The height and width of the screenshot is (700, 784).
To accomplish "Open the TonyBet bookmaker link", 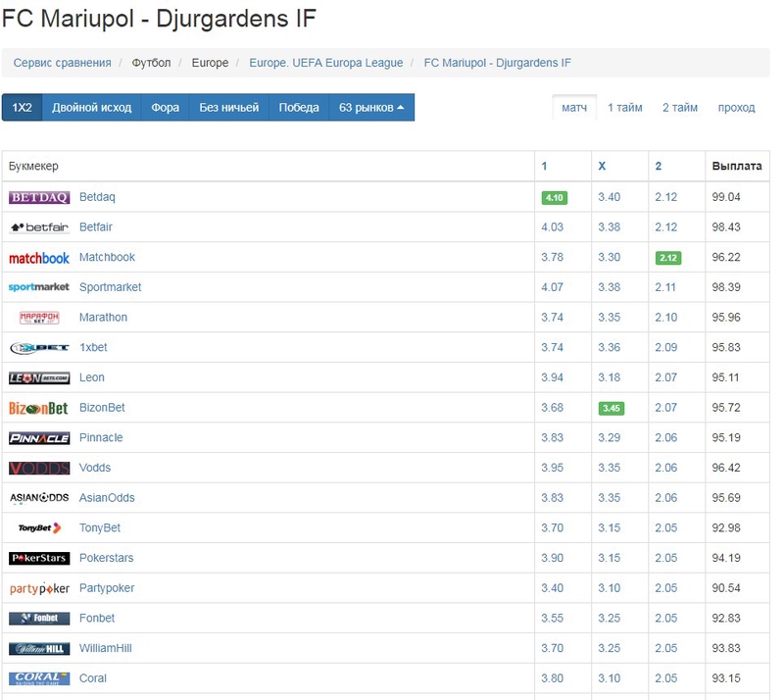I will (x=100, y=527).
